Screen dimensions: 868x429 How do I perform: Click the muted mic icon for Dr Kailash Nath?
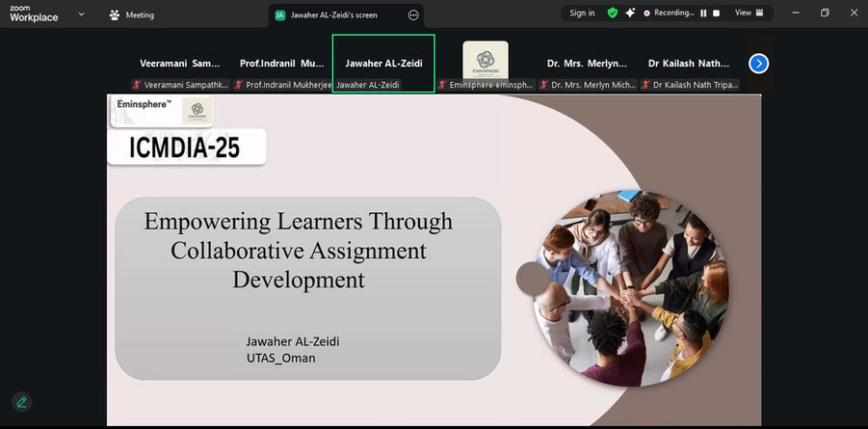pyautogui.click(x=646, y=85)
